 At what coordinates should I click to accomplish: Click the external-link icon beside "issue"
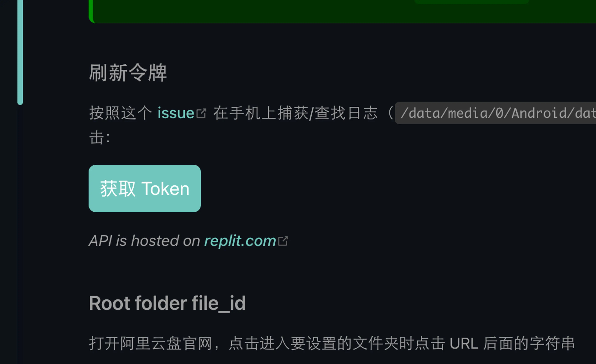(x=201, y=113)
